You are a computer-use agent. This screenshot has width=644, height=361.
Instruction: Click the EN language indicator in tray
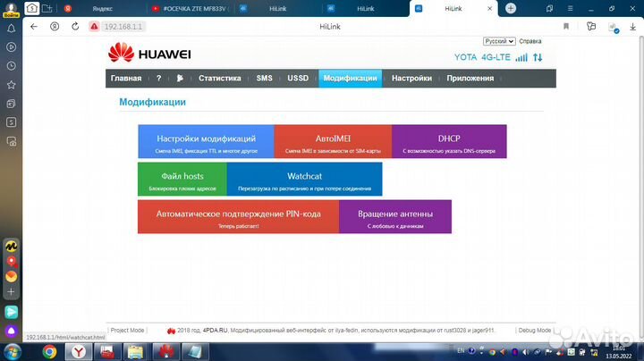pos(461,351)
